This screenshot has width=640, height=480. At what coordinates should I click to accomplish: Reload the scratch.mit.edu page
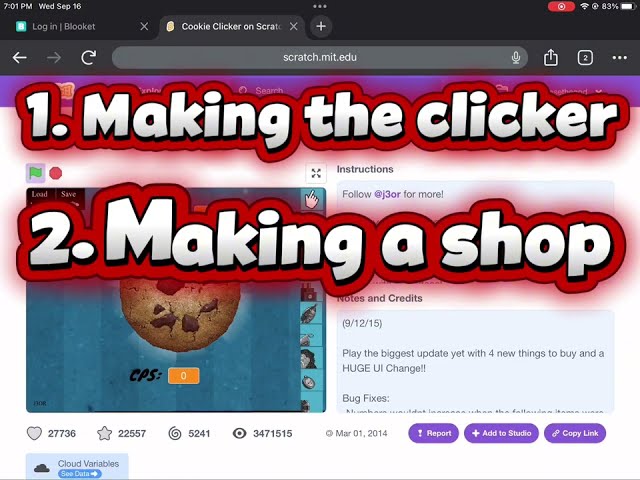[89, 58]
